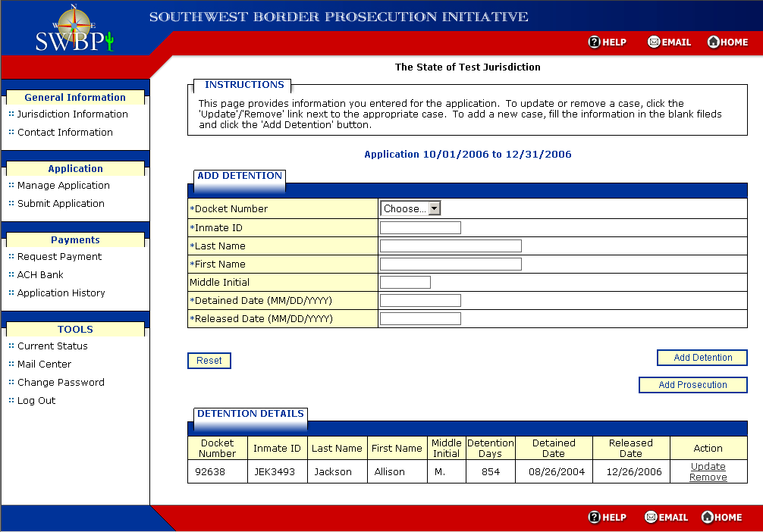Click the top Email envelope icon

pos(653,42)
